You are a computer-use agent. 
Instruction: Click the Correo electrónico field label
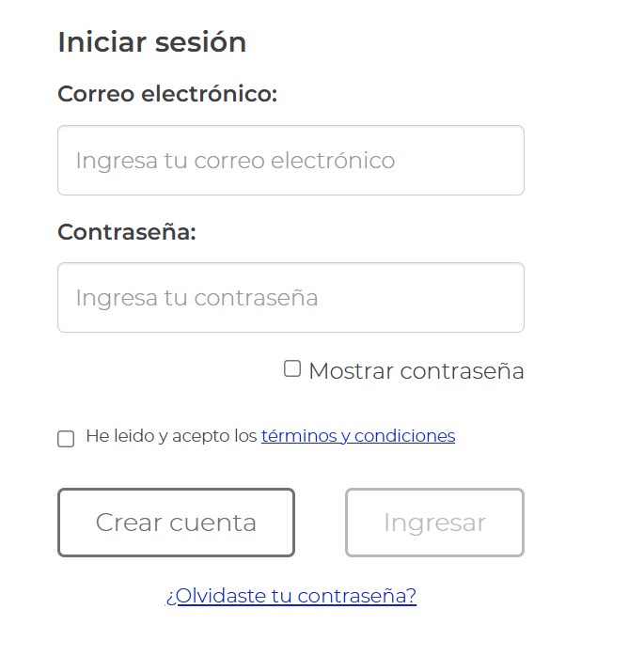click(167, 95)
